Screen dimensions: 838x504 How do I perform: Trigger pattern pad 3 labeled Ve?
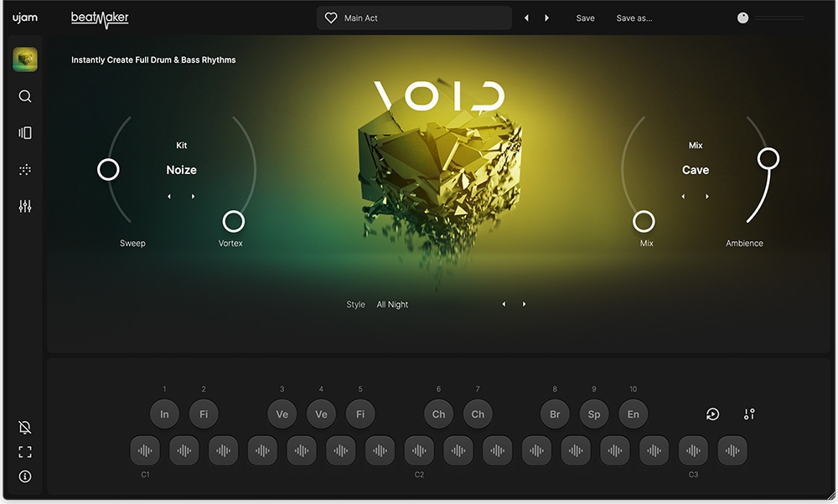point(282,414)
